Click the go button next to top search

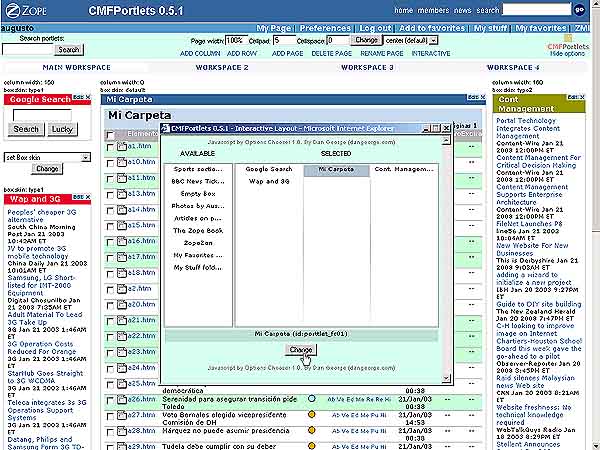click(x=580, y=10)
